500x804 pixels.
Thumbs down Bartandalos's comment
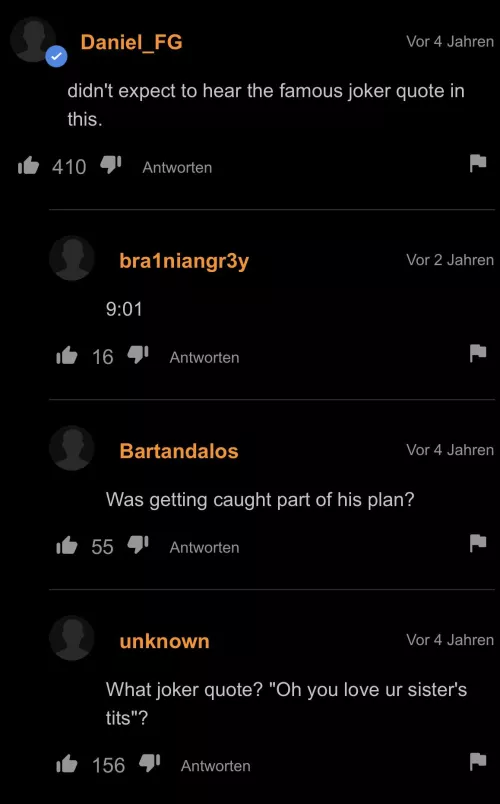point(138,545)
